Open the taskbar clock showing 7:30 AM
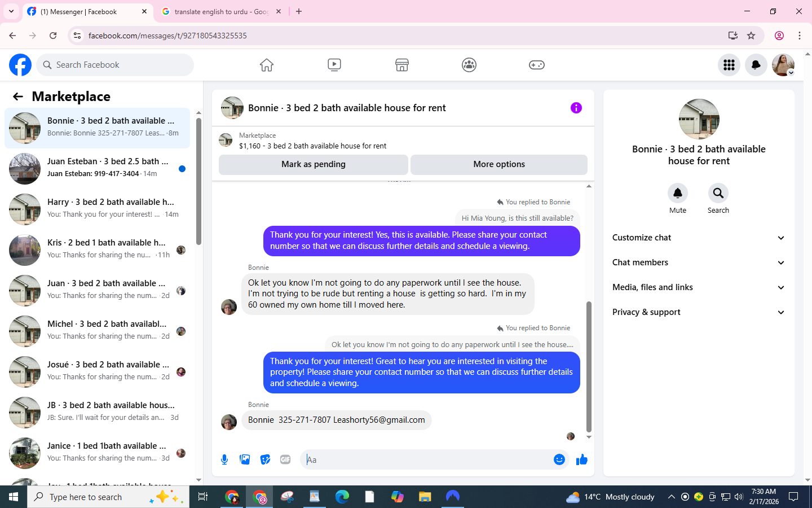Image resolution: width=812 pixels, height=508 pixels. pyautogui.click(x=764, y=497)
